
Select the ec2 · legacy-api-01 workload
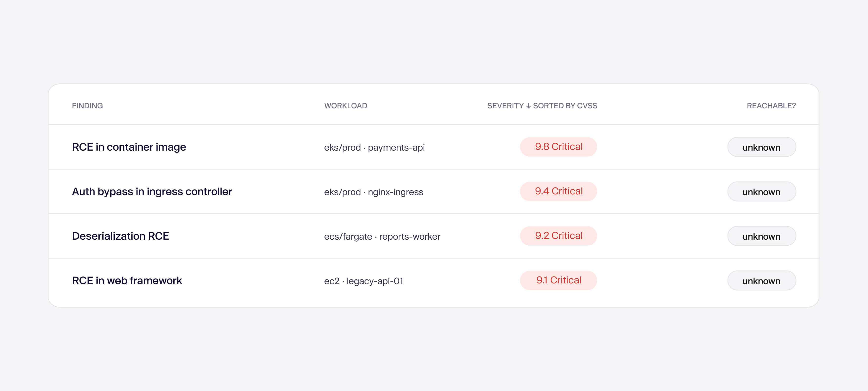point(364,281)
